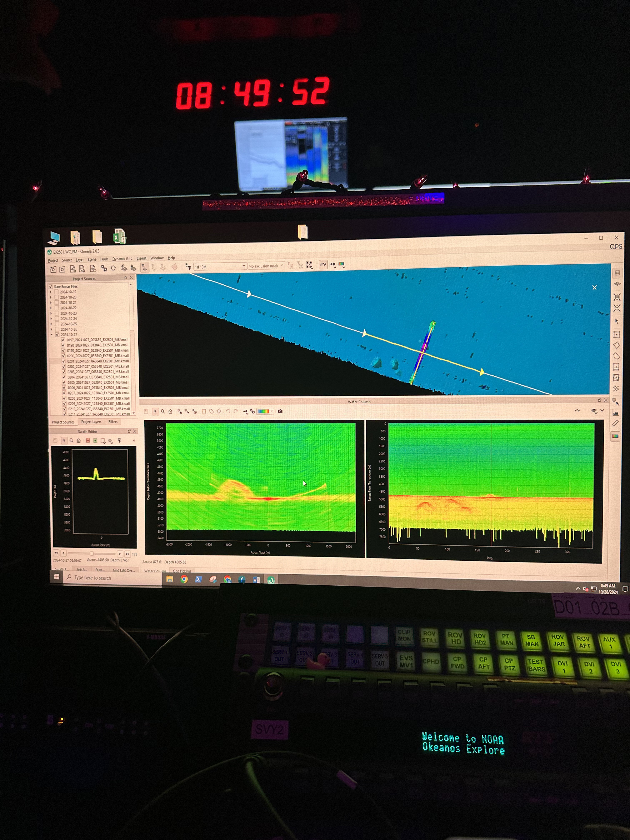Expand the 2024-10-20 tree node
Viewport: 630px width, 840px height.
point(51,297)
